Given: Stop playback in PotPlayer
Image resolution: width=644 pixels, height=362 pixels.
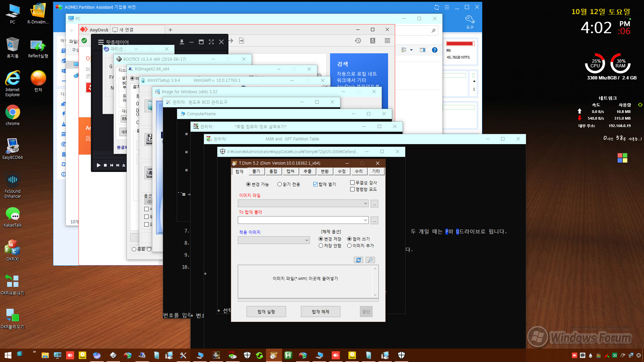Looking at the screenshot, I should [x=105, y=165].
